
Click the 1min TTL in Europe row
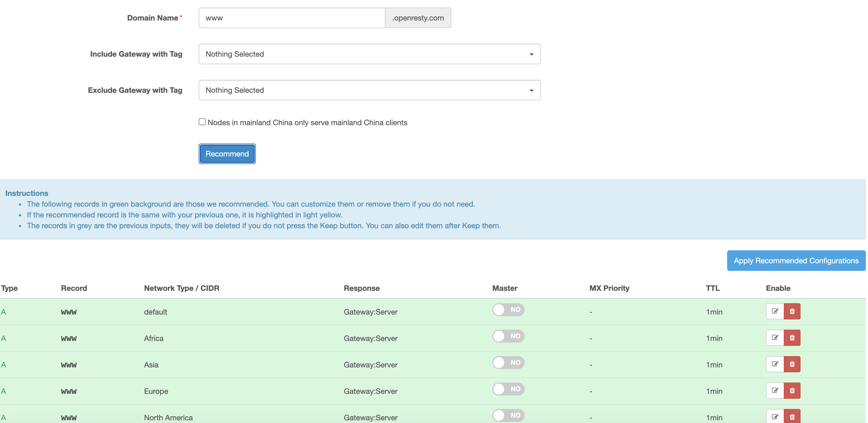pos(714,391)
